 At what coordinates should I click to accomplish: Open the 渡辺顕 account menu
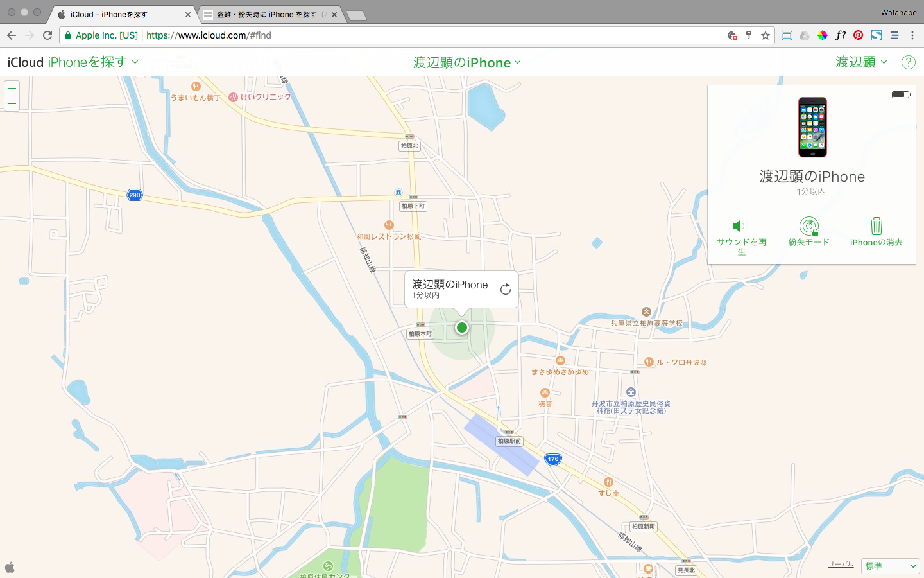[861, 62]
